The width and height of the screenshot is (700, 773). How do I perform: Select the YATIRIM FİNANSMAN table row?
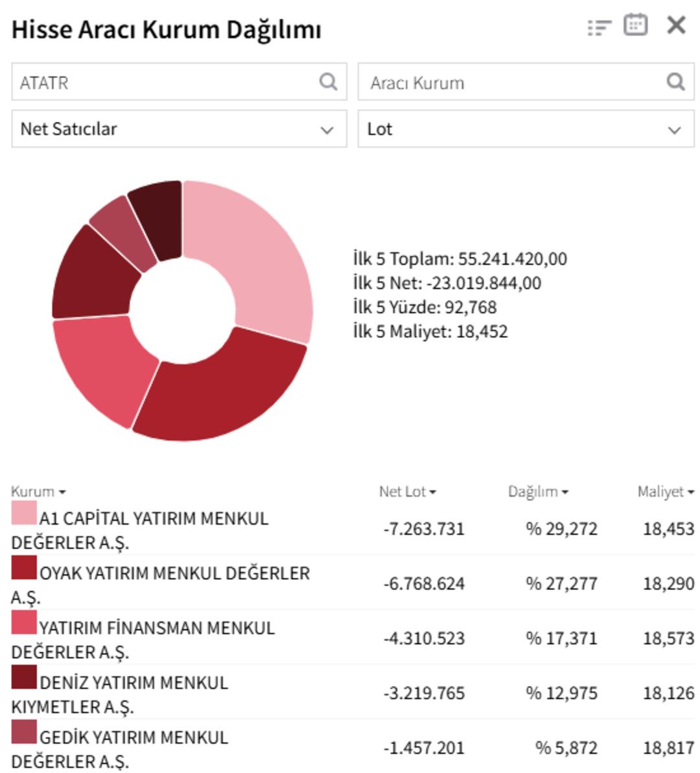tap(259, 632)
